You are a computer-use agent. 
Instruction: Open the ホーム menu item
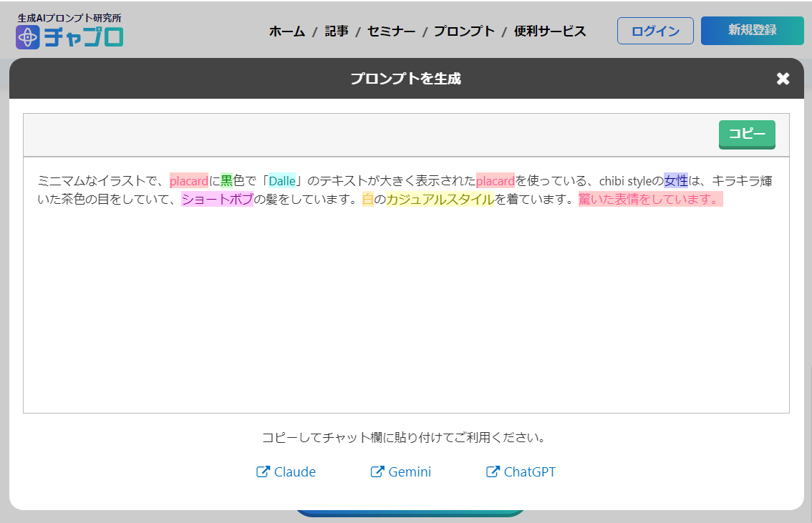click(287, 31)
